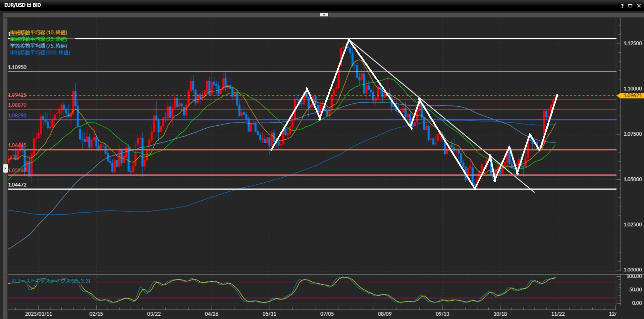The width and height of the screenshot is (644, 319).
Task: Click the 1.08870 price line label
Action: click(x=17, y=105)
